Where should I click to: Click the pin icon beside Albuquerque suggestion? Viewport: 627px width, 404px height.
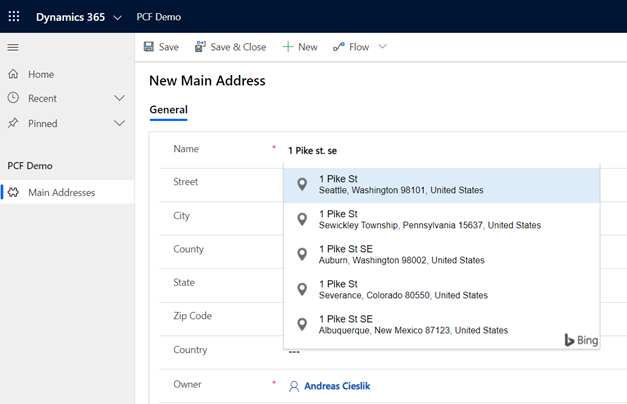click(302, 324)
